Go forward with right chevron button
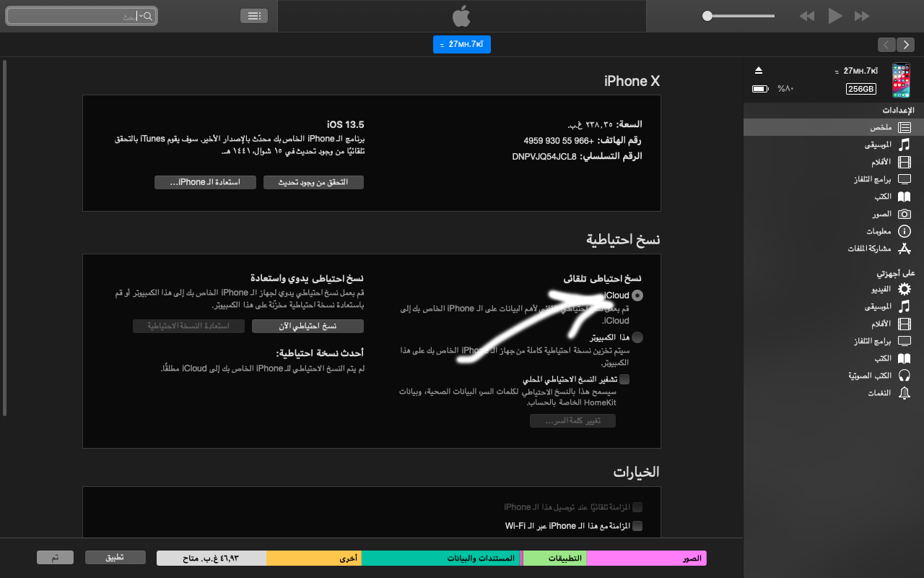The image size is (924, 578). tap(906, 45)
